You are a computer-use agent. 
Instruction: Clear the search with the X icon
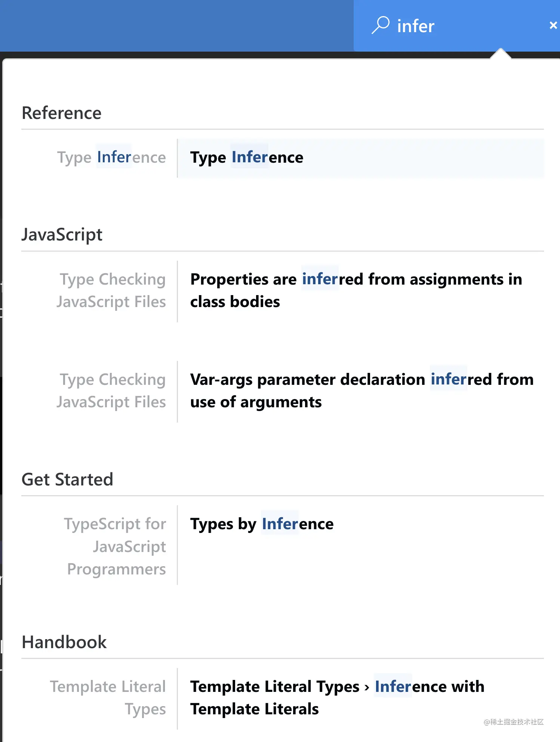tap(553, 25)
